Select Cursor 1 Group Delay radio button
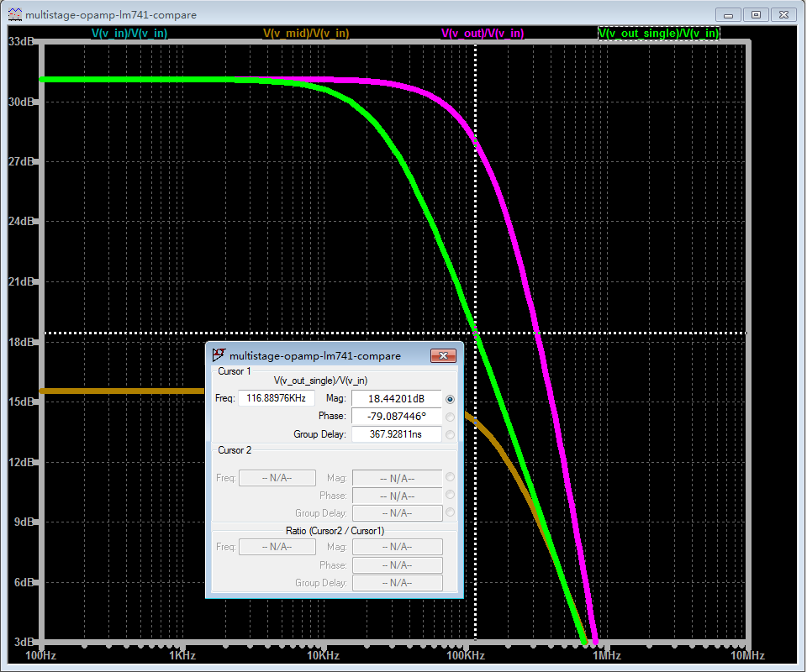This screenshot has height=672, width=807. click(x=451, y=434)
